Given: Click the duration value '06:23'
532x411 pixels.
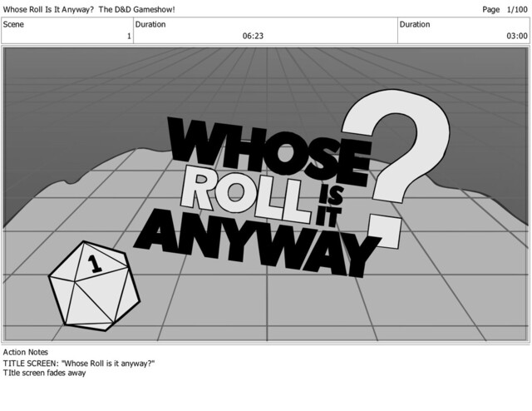Looking at the screenshot, I should (x=253, y=36).
